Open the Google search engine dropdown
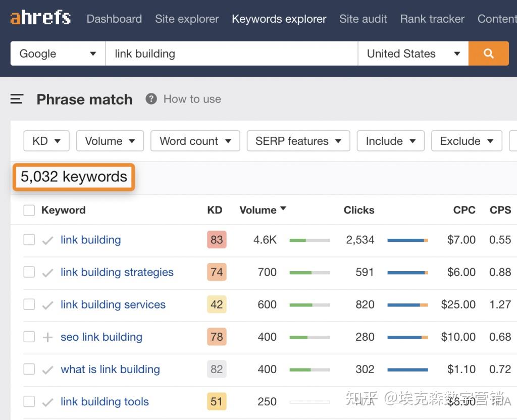 pyautogui.click(x=58, y=54)
